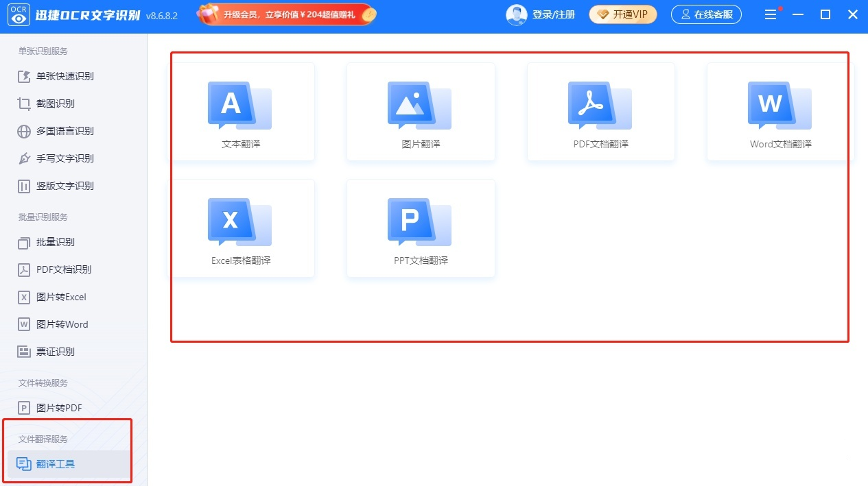Image resolution: width=868 pixels, height=486 pixels.
Task: Click the Excel表格翻译 label
Action: [x=241, y=260]
